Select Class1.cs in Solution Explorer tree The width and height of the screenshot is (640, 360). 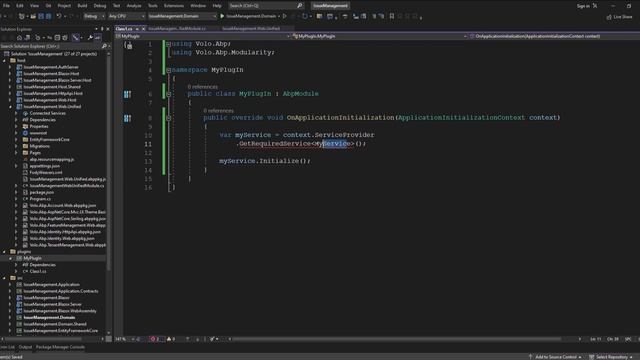pos(38,271)
